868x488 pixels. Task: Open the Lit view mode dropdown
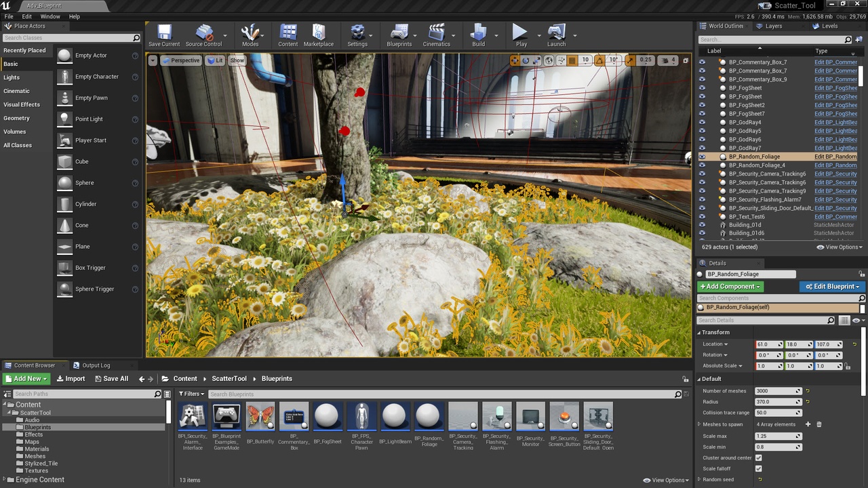point(215,60)
